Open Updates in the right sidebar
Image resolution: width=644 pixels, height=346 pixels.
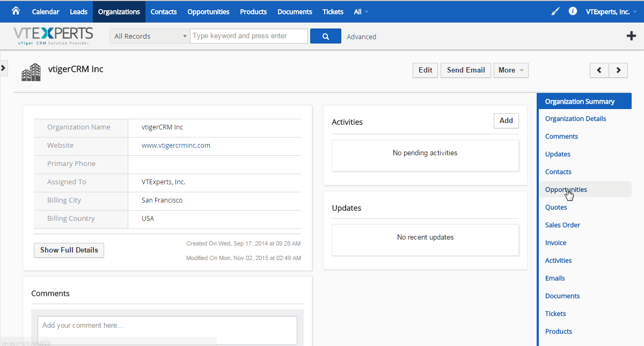click(558, 154)
